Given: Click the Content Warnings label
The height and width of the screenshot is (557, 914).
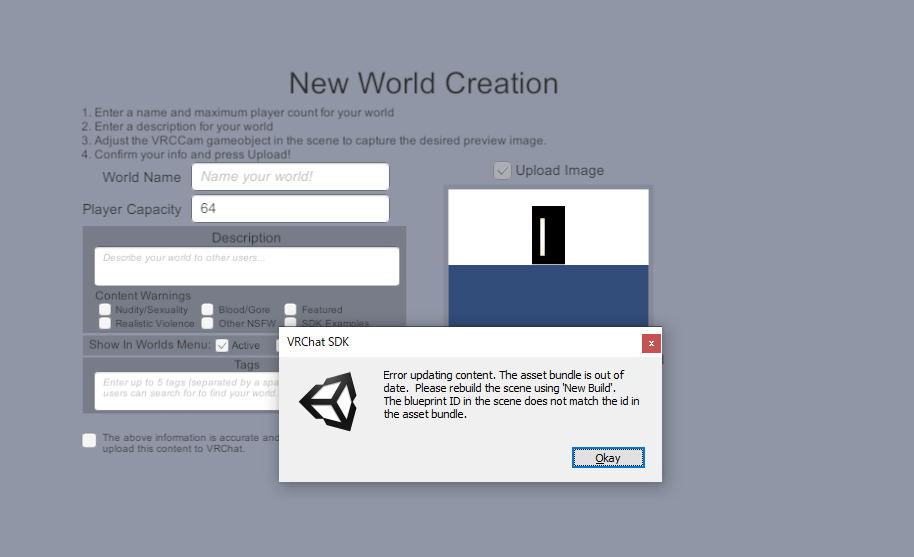Looking at the screenshot, I should (x=143, y=295).
